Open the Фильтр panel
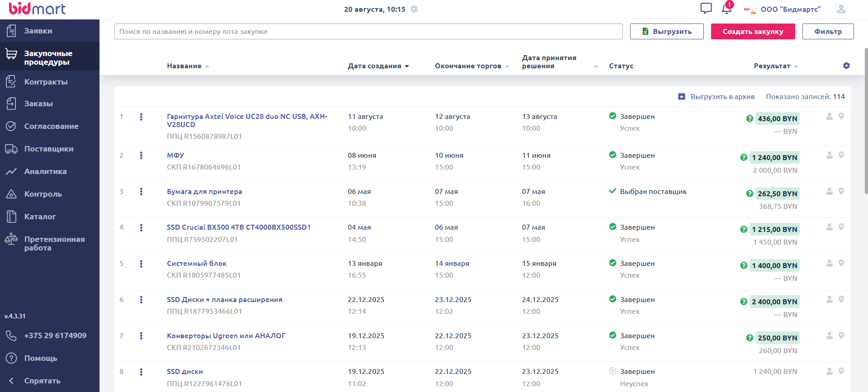The width and height of the screenshot is (868, 392). pos(828,31)
